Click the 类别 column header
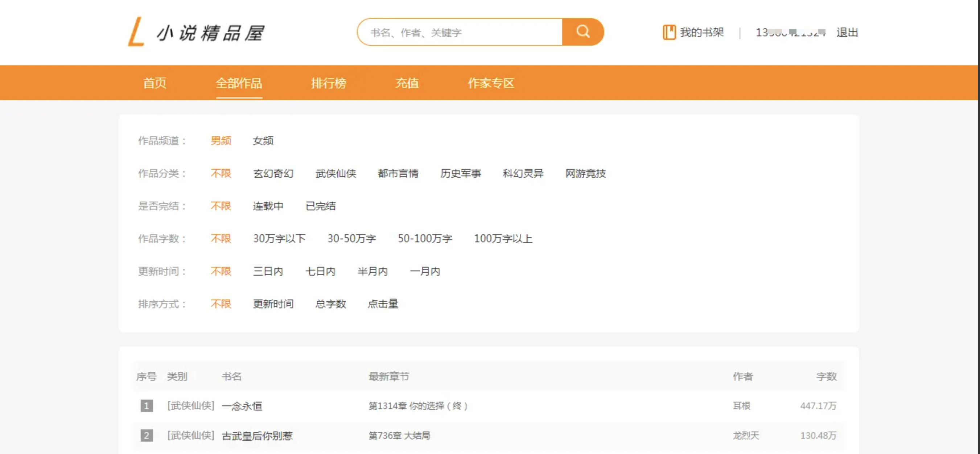 [x=177, y=377]
